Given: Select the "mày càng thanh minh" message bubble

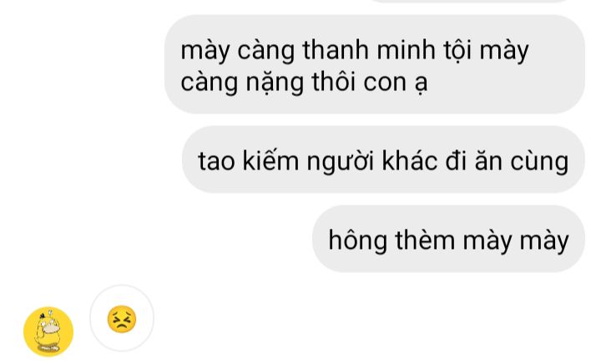Looking at the screenshot, I should [375, 64].
